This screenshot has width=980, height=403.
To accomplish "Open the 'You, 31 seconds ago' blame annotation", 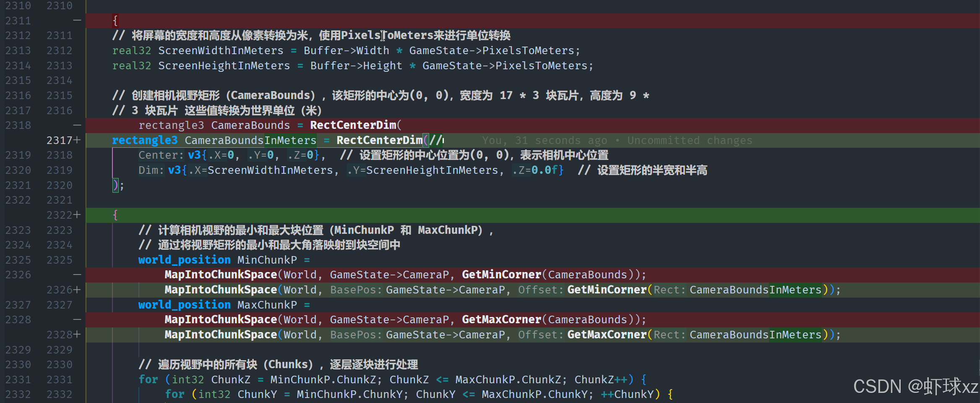I will click(x=617, y=140).
